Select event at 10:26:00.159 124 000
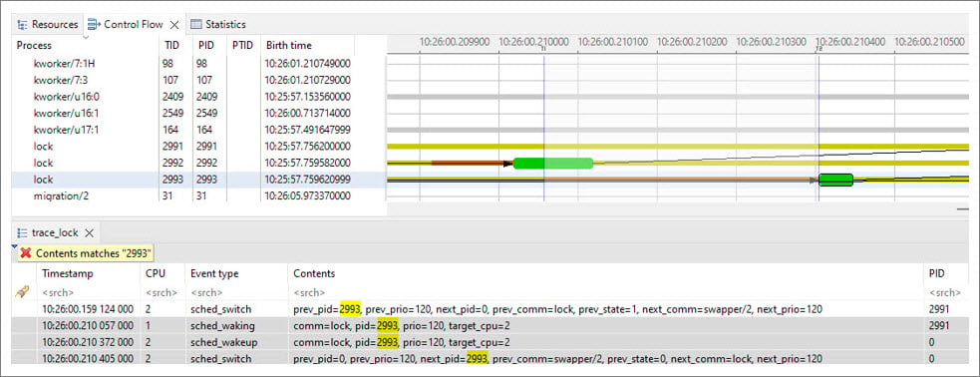Screen dimensions: 980x377 point(490,309)
